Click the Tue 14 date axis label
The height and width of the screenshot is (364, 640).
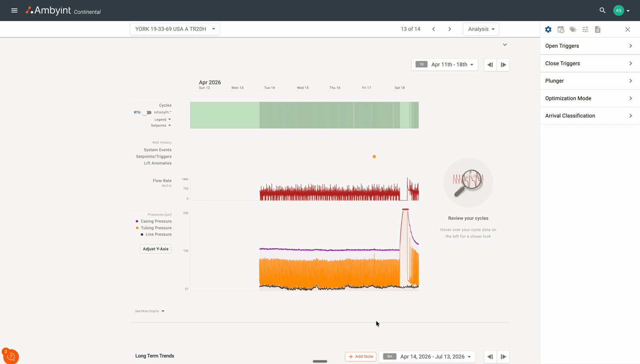tap(270, 88)
